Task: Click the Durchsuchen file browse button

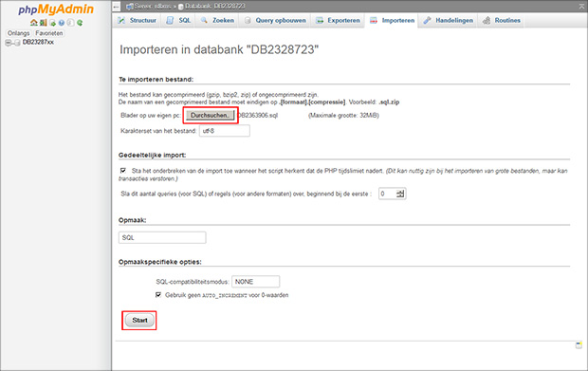Action: 210,115
